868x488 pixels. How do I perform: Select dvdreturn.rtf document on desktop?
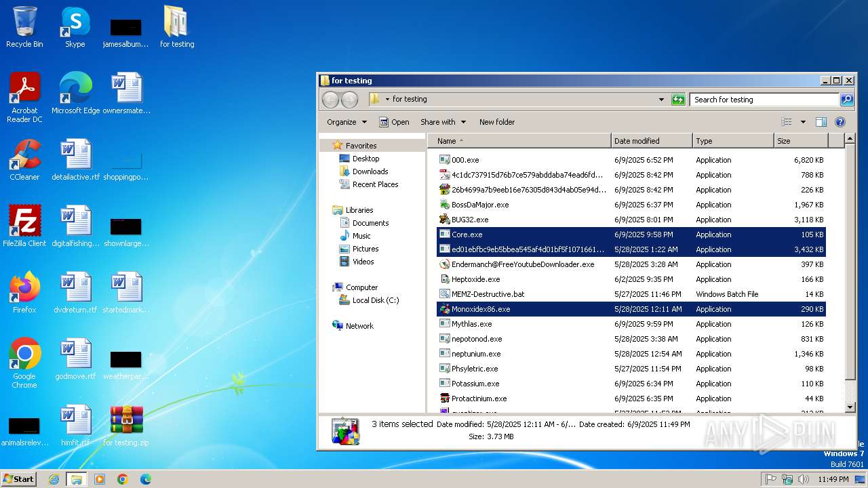[x=75, y=293]
